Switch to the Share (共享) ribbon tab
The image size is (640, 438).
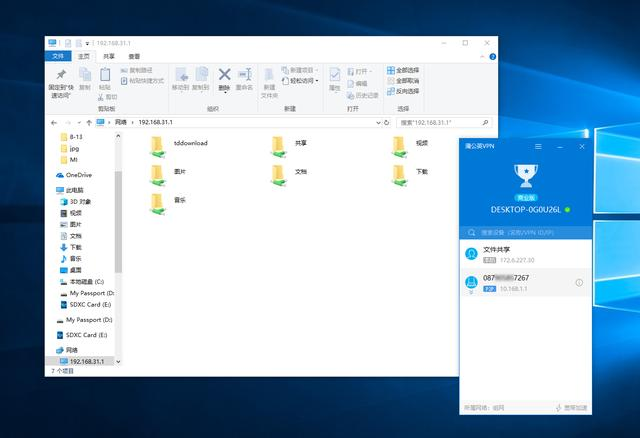click(x=108, y=57)
